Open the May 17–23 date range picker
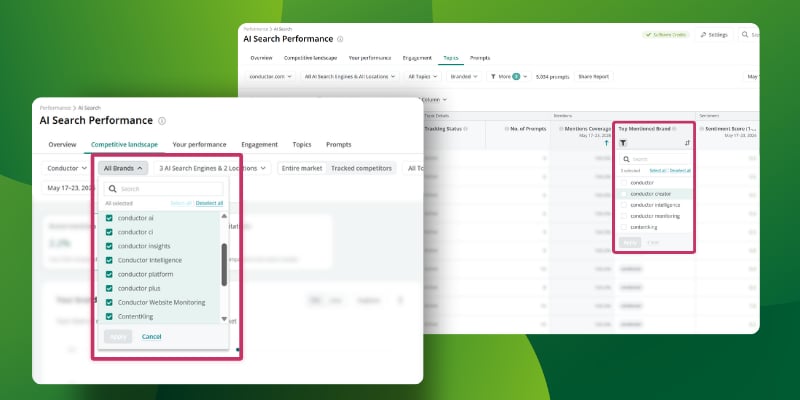This screenshot has height=400, width=800. (x=68, y=188)
